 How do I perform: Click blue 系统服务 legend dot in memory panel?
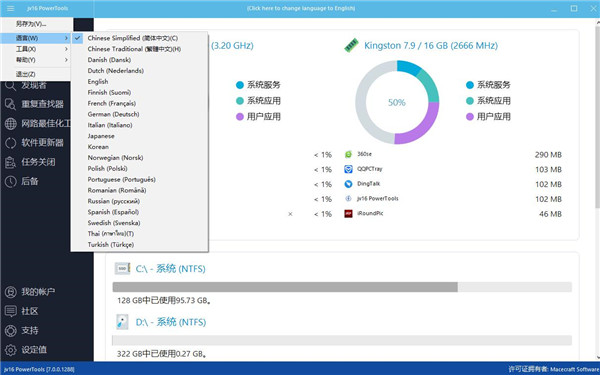[x=470, y=85]
